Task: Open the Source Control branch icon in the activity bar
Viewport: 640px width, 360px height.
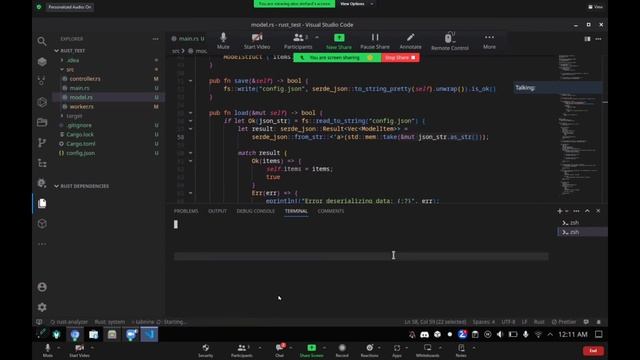Action: click(42, 142)
